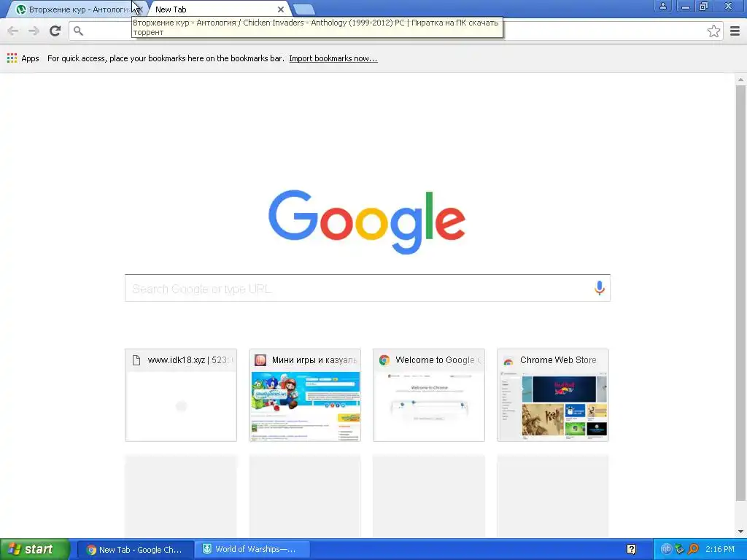The image size is (747, 560).
Task: Click the search magnifier in address bar
Action: (x=79, y=31)
